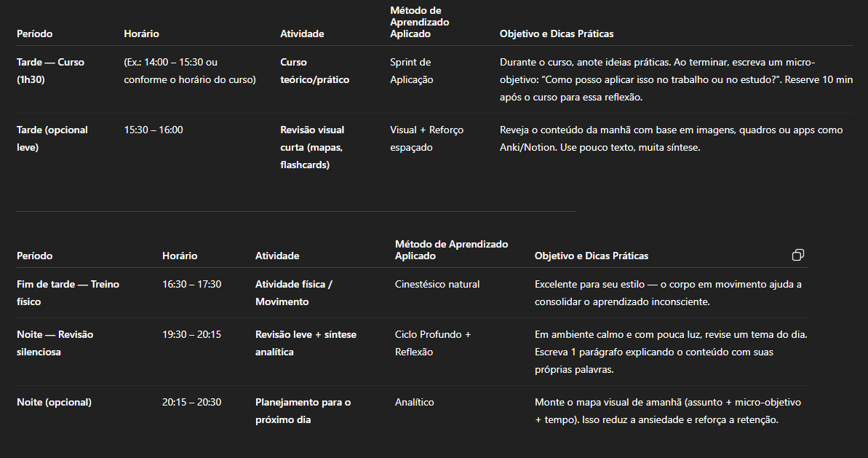This screenshot has height=458, width=868.
Task: Select the "Noite — Revisão silenciosa" period cell
Action: [55, 343]
